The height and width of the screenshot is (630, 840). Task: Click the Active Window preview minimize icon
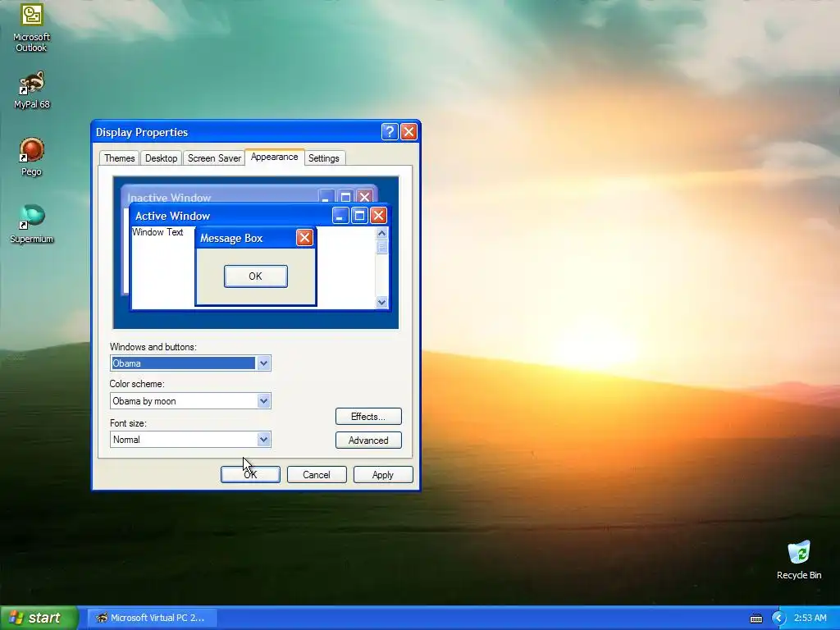340,216
